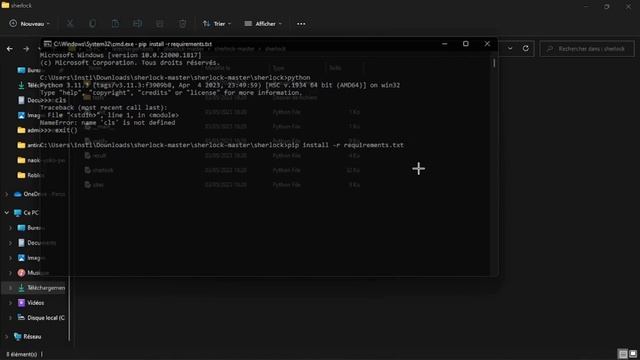Select the admin folder in the sidebar
This screenshot has height=360, width=640.
pos(29,130)
